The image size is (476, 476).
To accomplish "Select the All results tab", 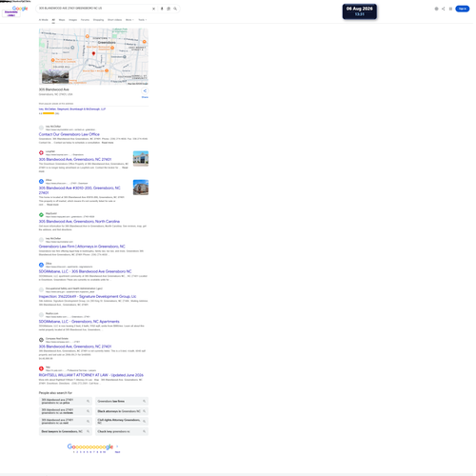I will (x=53, y=20).
